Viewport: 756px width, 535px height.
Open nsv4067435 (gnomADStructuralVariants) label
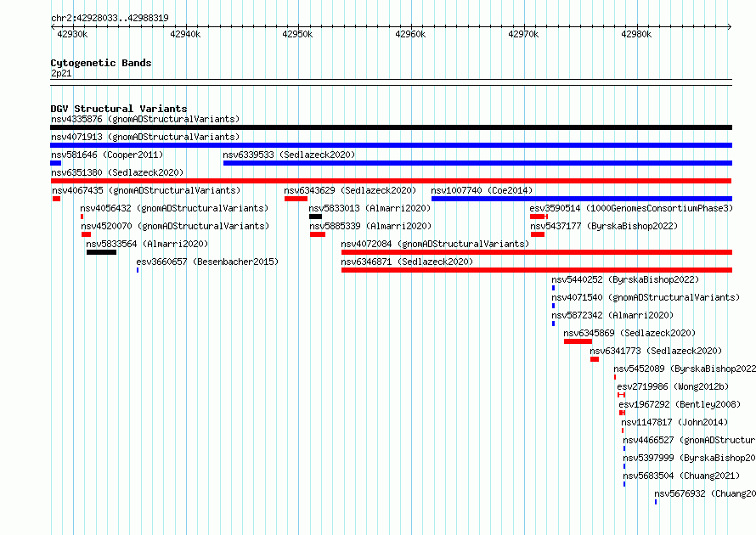[146, 190]
